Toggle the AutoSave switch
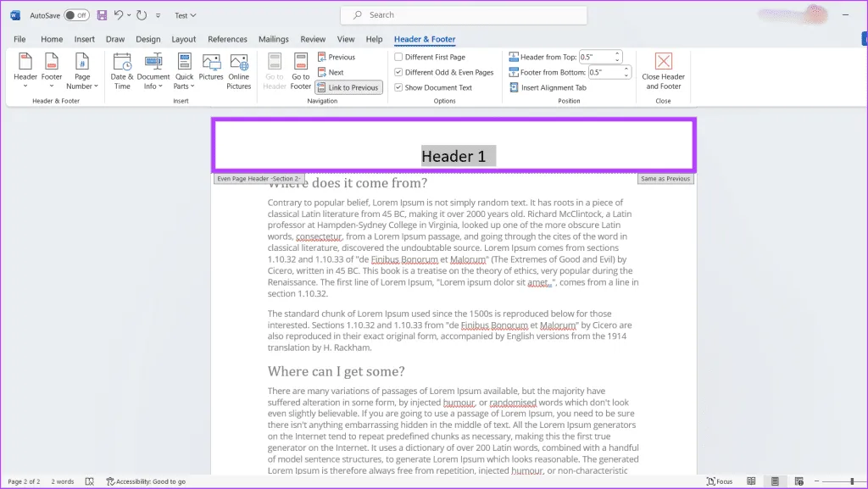Viewport: 868px width, 489px height. coord(76,15)
